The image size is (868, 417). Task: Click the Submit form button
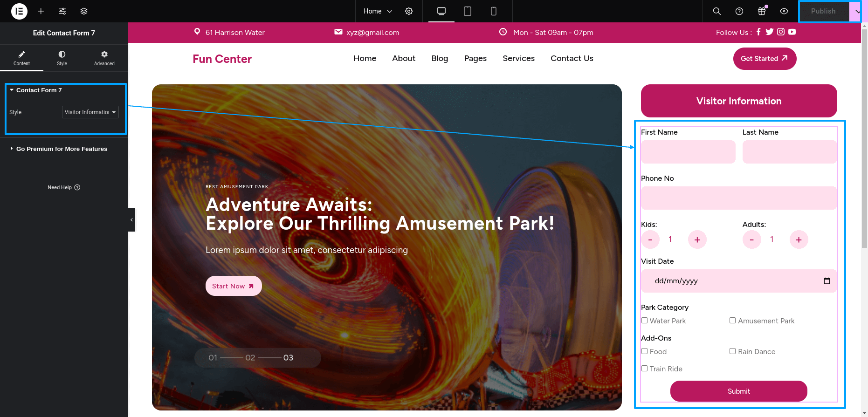click(738, 391)
